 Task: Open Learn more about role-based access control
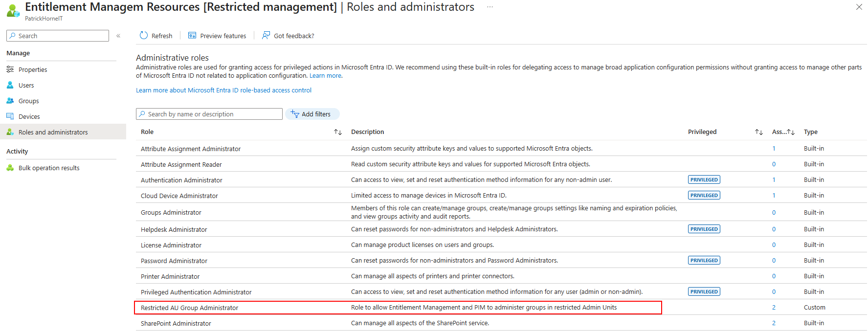pyautogui.click(x=223, y=90)
